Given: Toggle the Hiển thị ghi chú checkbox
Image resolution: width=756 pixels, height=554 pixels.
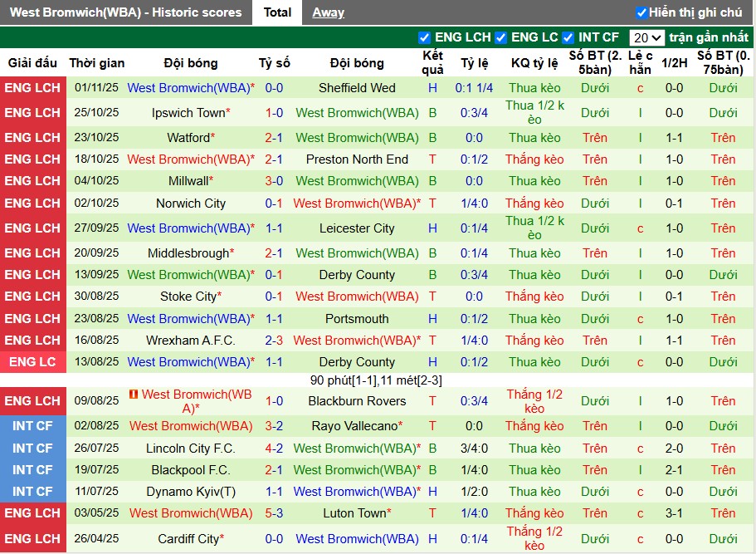Looking at the screenshot, I should pyautogui.click(x=641, y=12).
